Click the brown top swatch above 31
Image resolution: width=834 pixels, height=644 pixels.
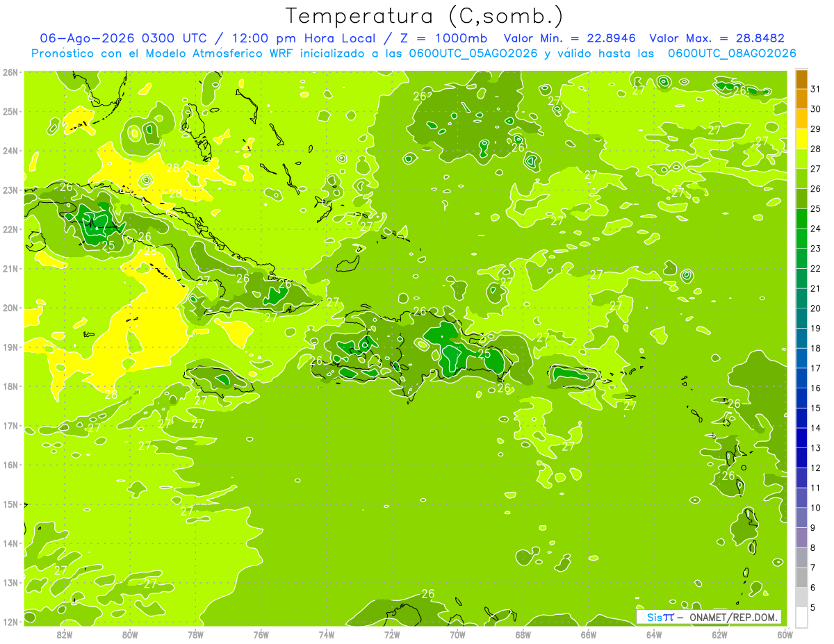pos(801,79)
